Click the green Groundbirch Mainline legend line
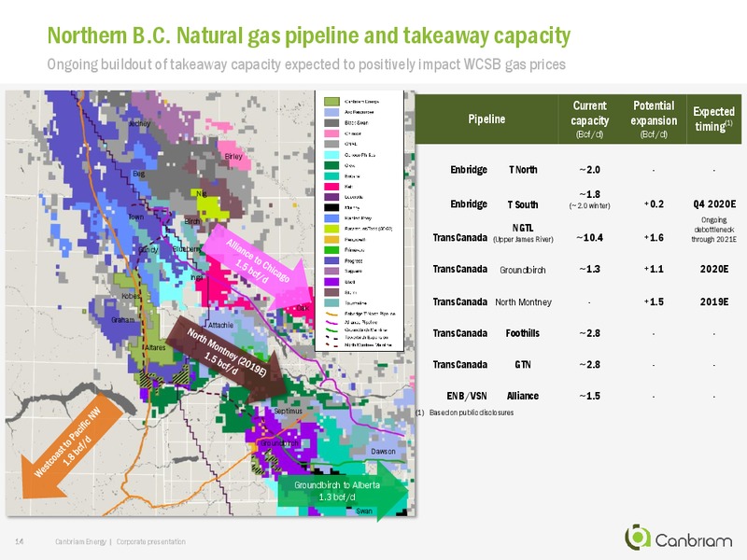The image size is (747, 560). [331, 329]
